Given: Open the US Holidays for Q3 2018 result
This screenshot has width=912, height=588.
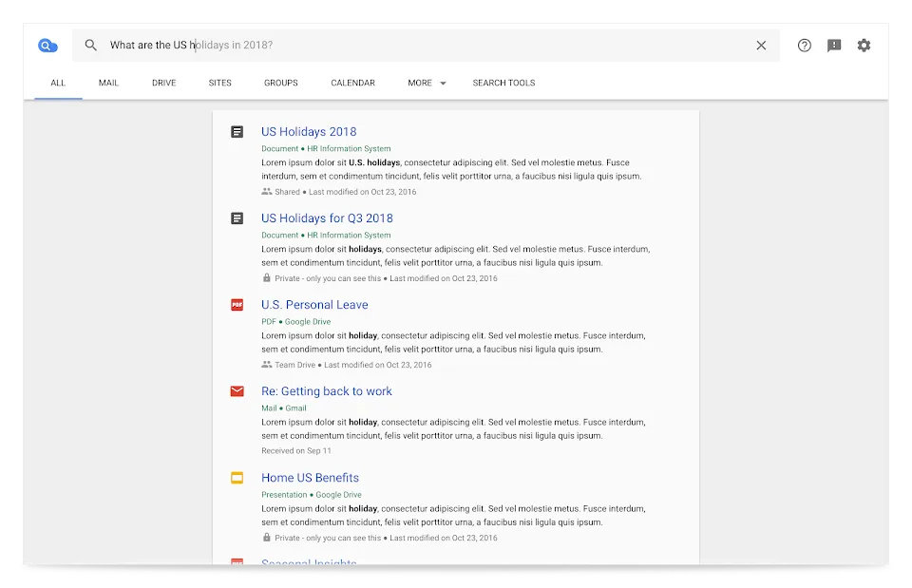Looking at the screenshot, I should tap(327, 218).
